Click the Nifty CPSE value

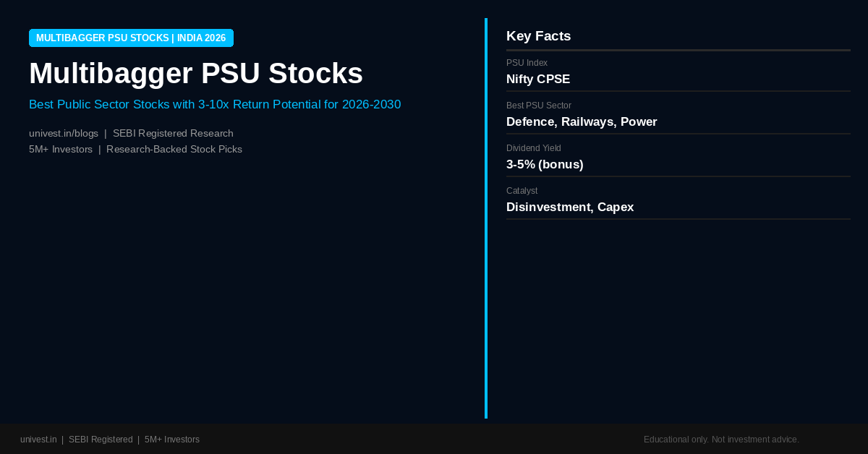(538, 80)
